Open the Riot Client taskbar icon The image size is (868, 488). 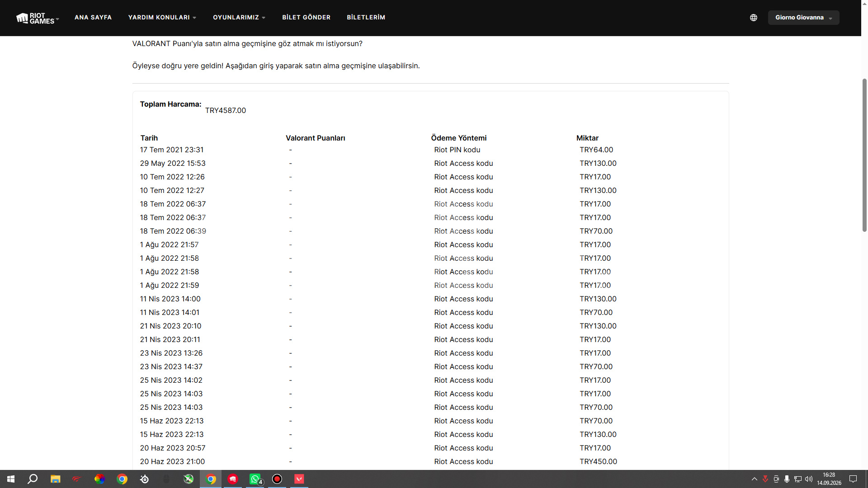click(233, 479)
